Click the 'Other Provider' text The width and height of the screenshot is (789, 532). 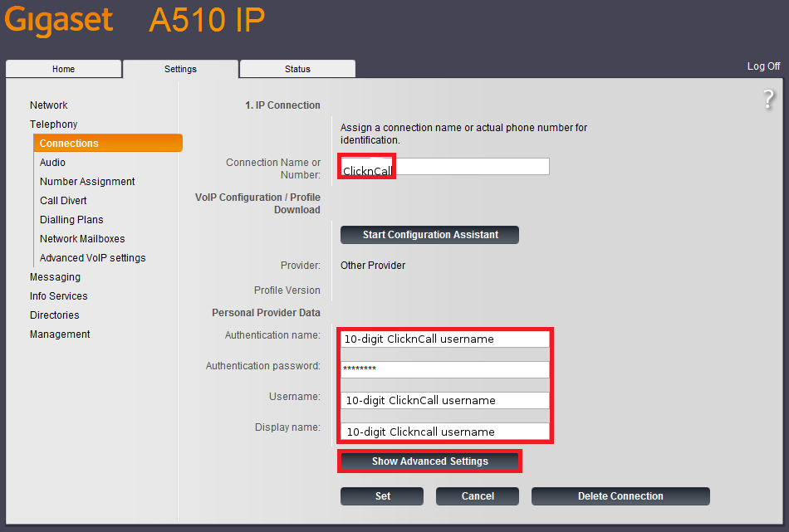click(373, 265)
